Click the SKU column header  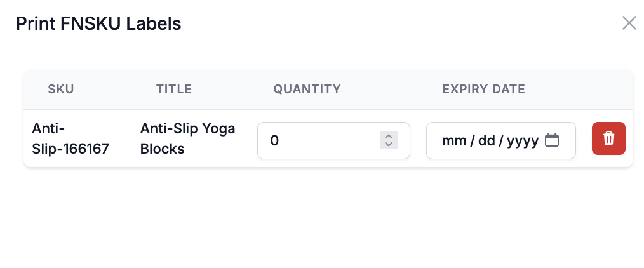[61, 89]
